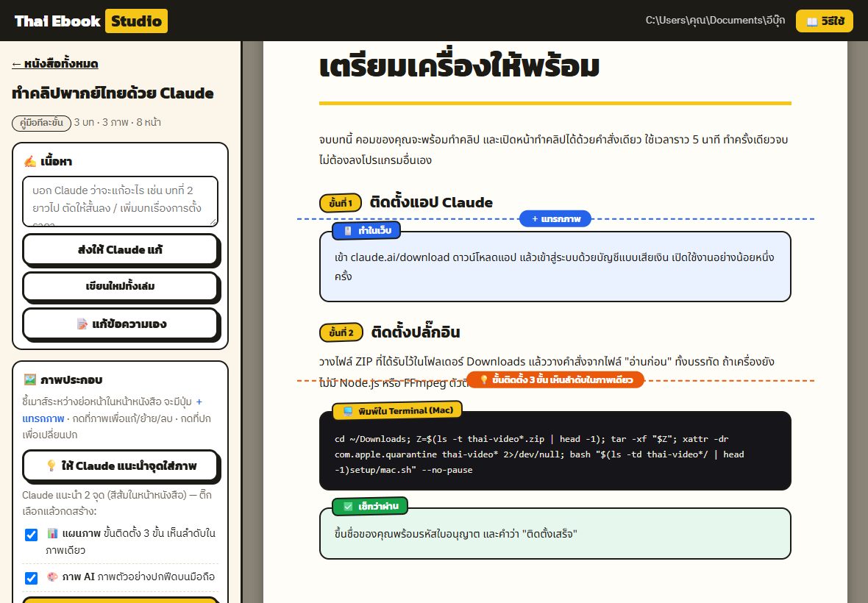868x603 pixels.
Task: Click heading ติดตั้งปลั๊กอิน
Action: tap(416, 332)
